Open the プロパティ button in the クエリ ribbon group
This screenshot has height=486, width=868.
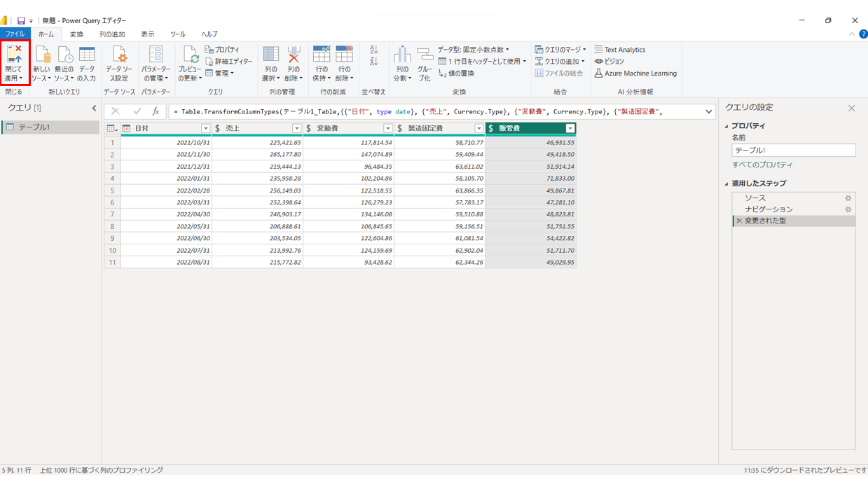(222, 50)
